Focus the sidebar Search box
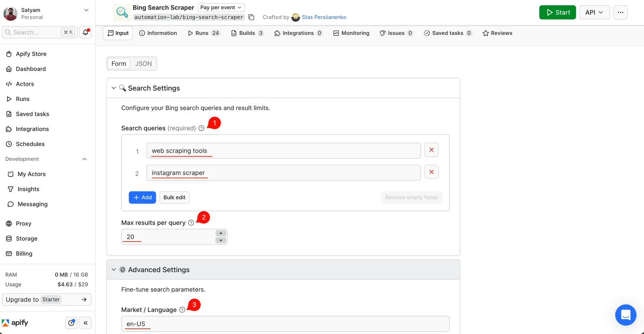644x334 pixels. coord(39,32)
